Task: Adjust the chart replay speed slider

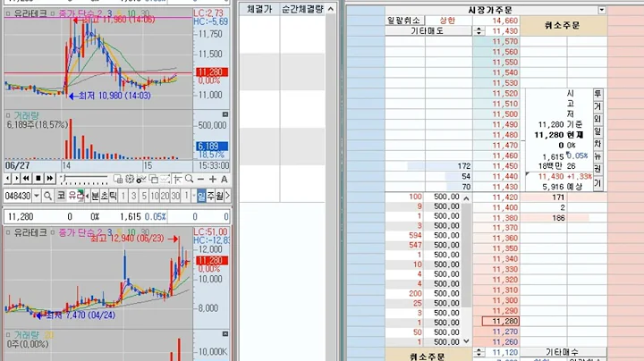Action: pos(85,180)
